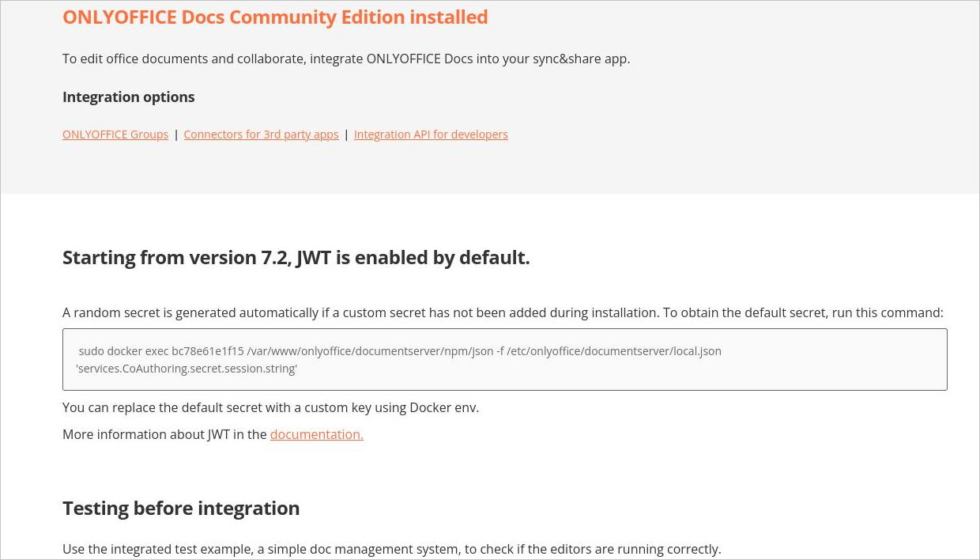Screen dimensions: 980x560
Task: Open Connectors for 3rd party apps
Action: pos(261,134)
